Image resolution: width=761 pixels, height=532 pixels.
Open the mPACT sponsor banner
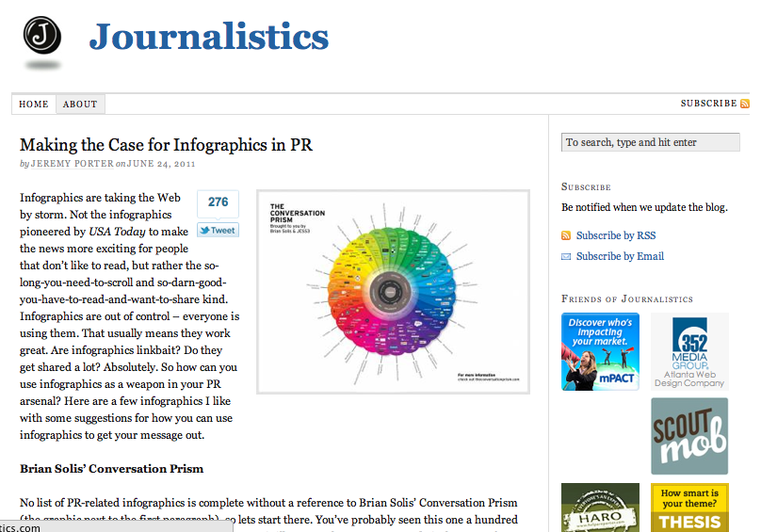[600, 351]
